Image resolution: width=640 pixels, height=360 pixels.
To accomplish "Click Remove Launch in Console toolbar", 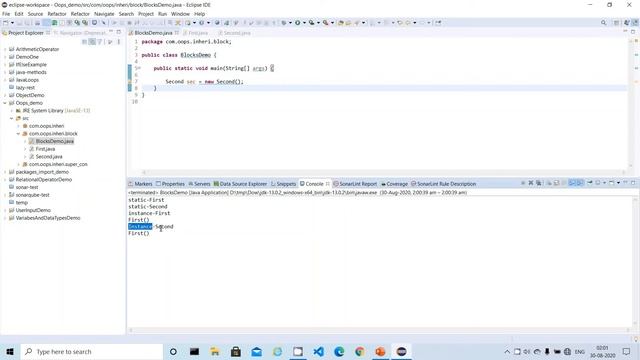I will click(531, 183).
